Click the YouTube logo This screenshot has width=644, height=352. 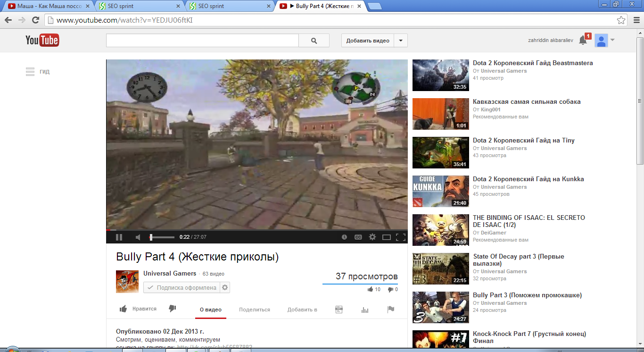tap(42, 41)
